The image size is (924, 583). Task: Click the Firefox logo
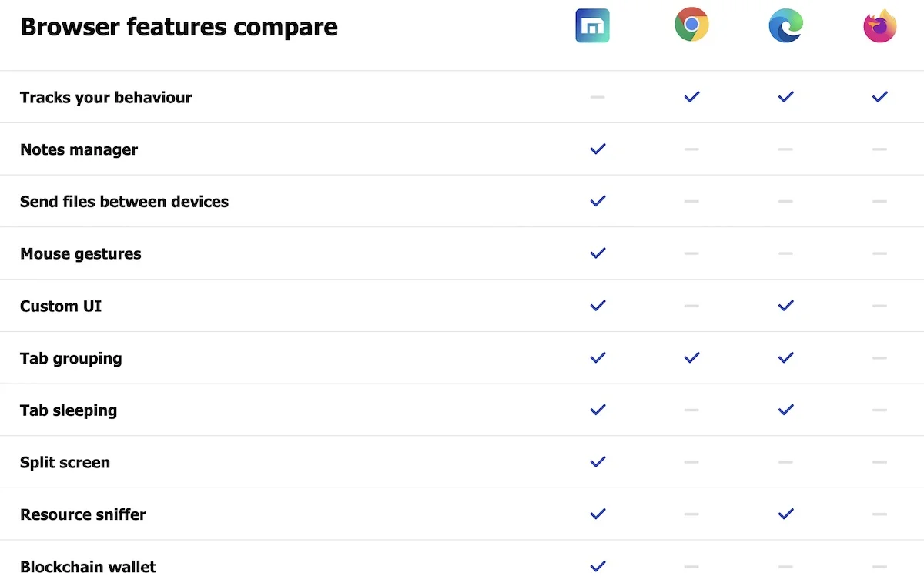[880, 25]
